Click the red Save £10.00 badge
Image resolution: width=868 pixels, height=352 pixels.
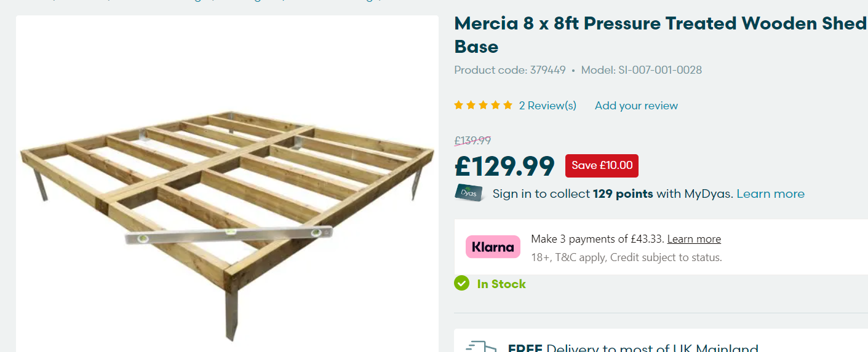[602, 165]
